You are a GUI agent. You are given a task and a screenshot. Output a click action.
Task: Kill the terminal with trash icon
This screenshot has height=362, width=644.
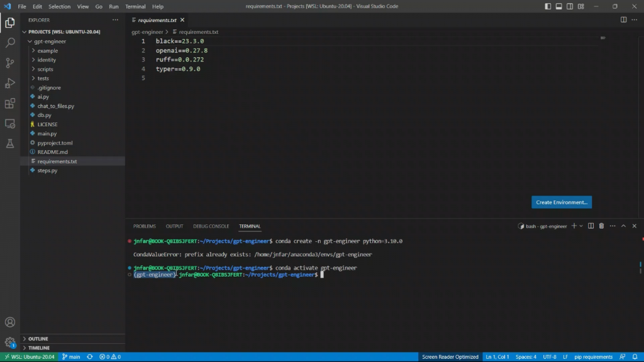click(601, 226)
